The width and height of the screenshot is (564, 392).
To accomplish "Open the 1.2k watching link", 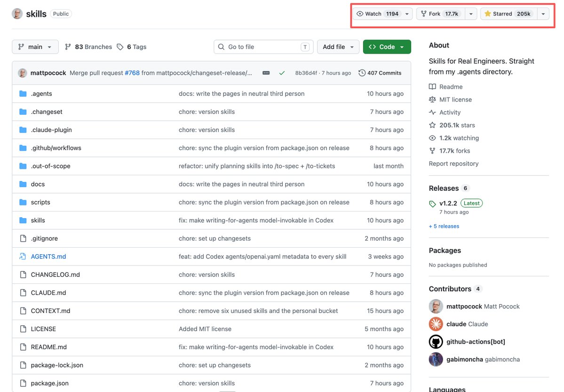I will (x=454, y=138).
